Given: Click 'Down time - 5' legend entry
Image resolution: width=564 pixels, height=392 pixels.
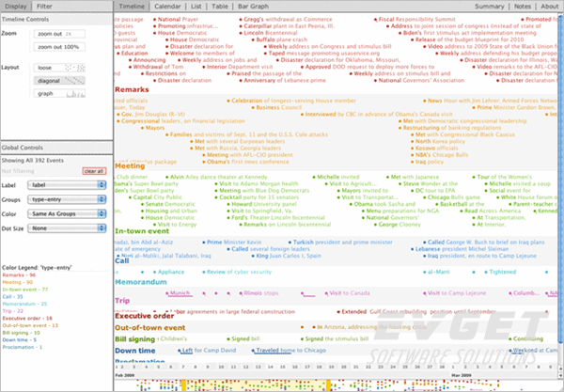Looking at the screenshot, I should 20,340.
